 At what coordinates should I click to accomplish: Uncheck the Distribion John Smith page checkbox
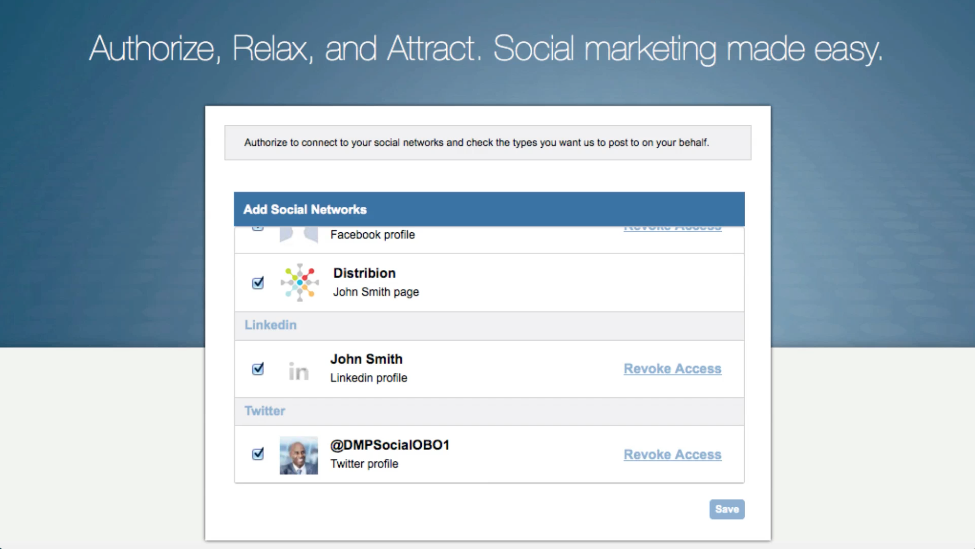pos(258,283)
